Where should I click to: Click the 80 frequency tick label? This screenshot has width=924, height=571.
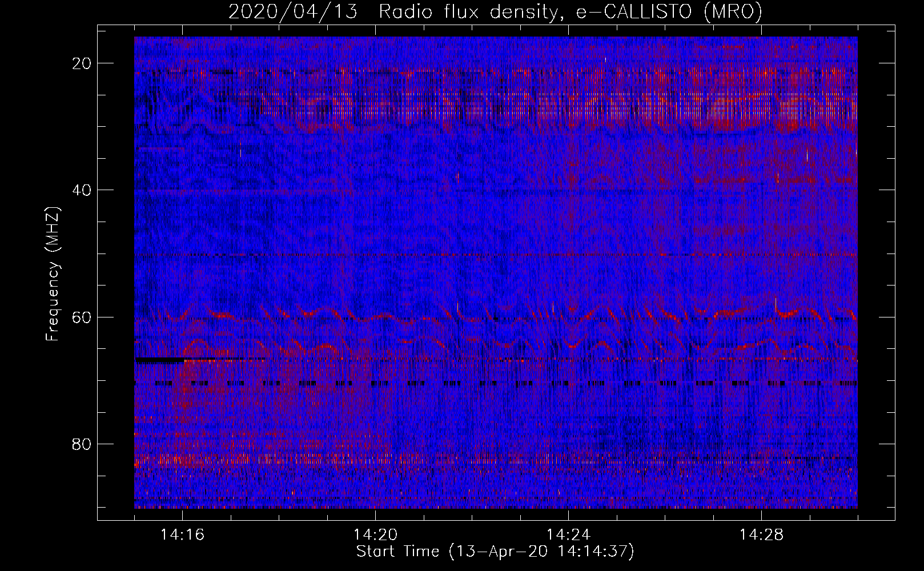(82, 444)
